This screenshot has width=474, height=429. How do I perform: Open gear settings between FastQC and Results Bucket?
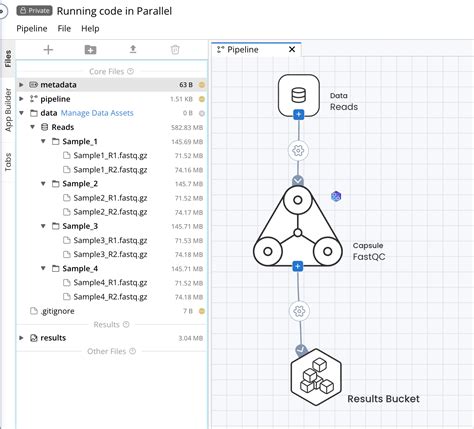[x=299, y=311]
